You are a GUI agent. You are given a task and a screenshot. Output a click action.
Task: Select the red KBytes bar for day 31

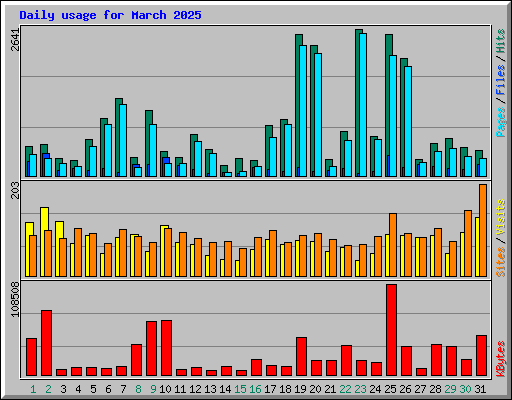point(481,356)
